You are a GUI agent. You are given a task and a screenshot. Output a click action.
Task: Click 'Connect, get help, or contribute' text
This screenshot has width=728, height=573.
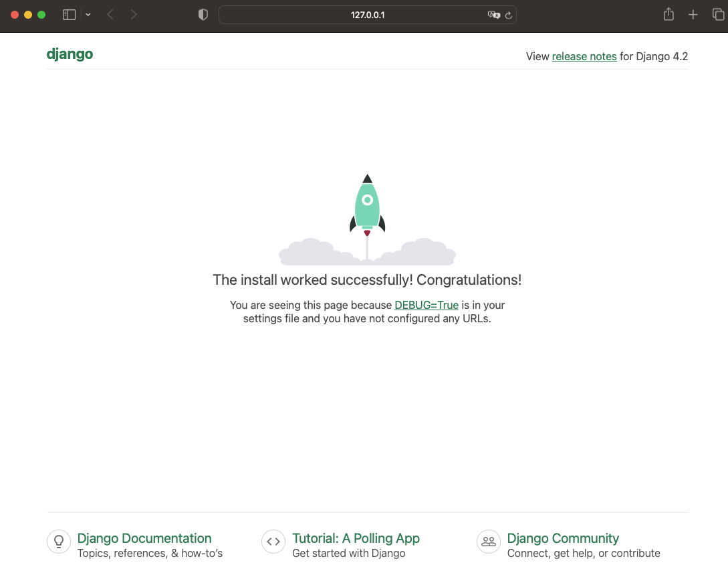[x=584, y=554]
